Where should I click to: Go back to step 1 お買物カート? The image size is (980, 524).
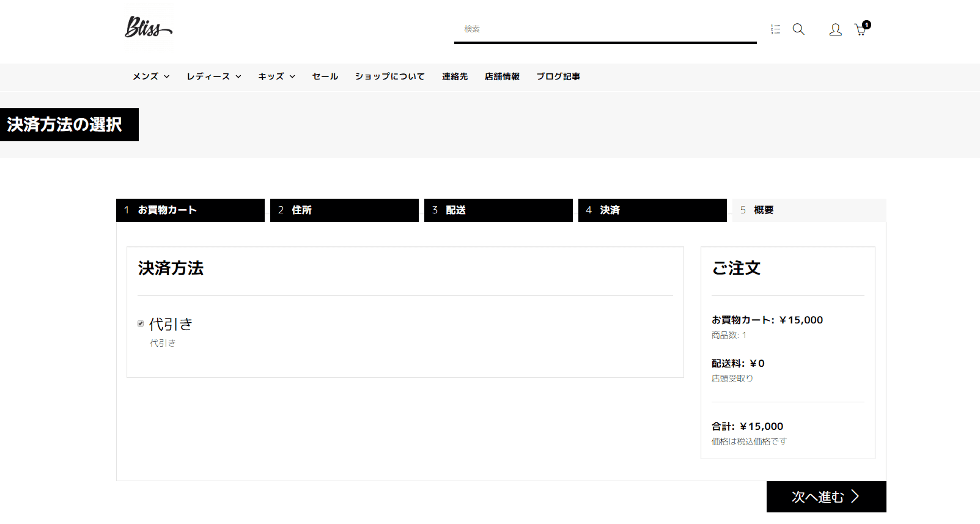tap(190, 210)
